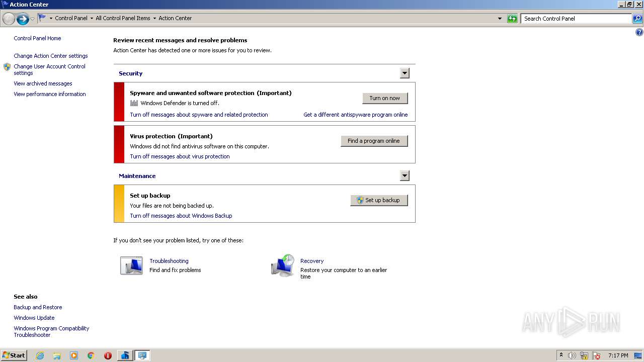
Task: Click the Recovery computer icon
Action: pos(283,265)
